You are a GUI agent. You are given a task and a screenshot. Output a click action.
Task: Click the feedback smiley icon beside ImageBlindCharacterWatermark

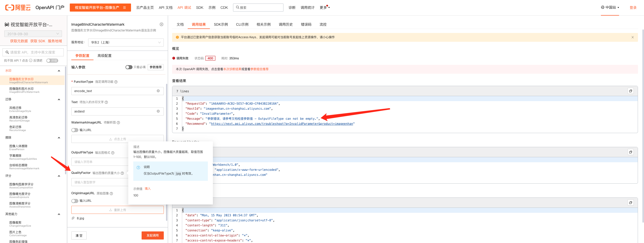tap(162, 24)
